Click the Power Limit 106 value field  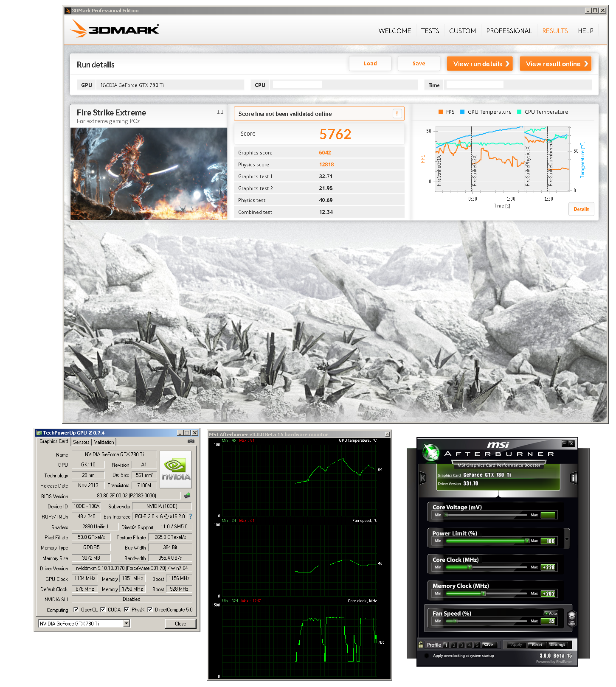pos(548,541)
